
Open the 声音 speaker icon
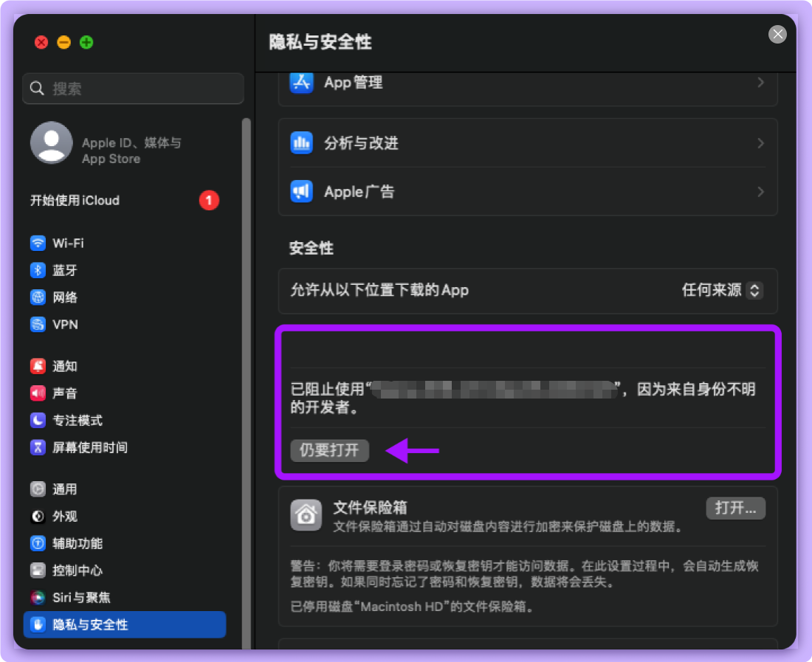click(x=38, y=393)
